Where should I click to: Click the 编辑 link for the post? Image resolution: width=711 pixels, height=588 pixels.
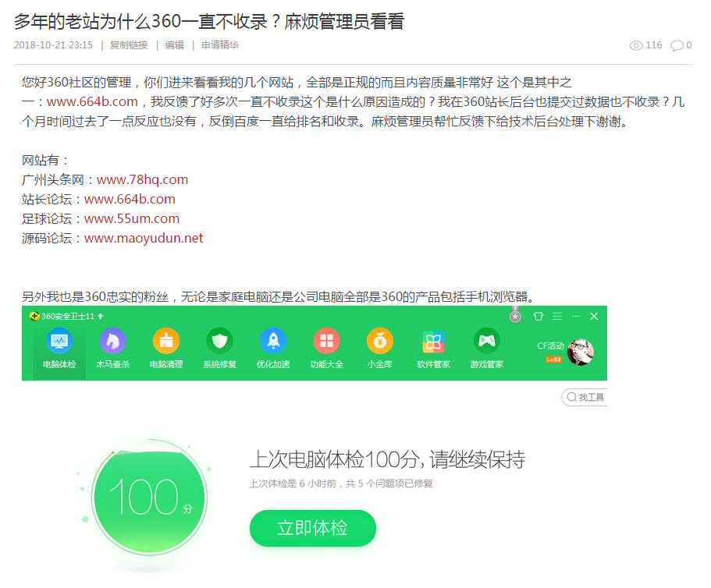(174, 45)
